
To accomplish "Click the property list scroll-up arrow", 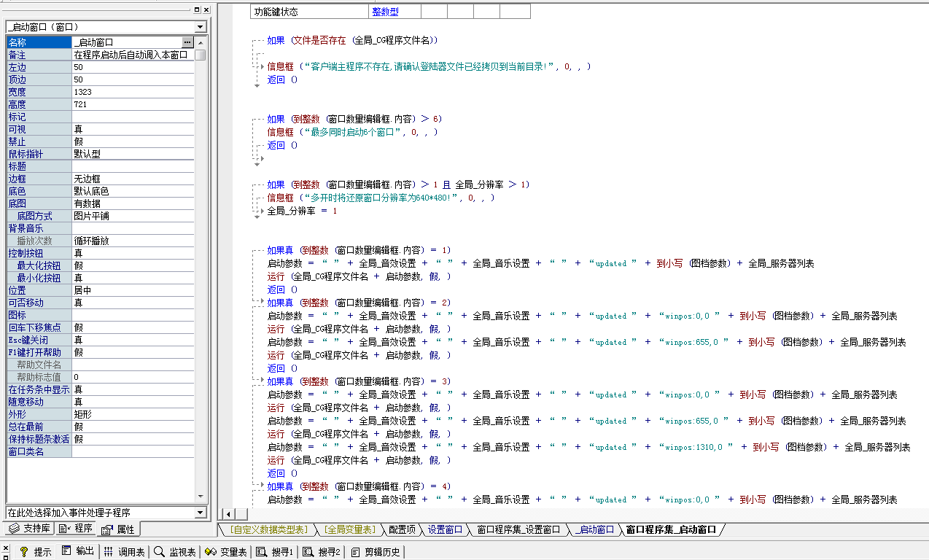I will coord(201,42).
